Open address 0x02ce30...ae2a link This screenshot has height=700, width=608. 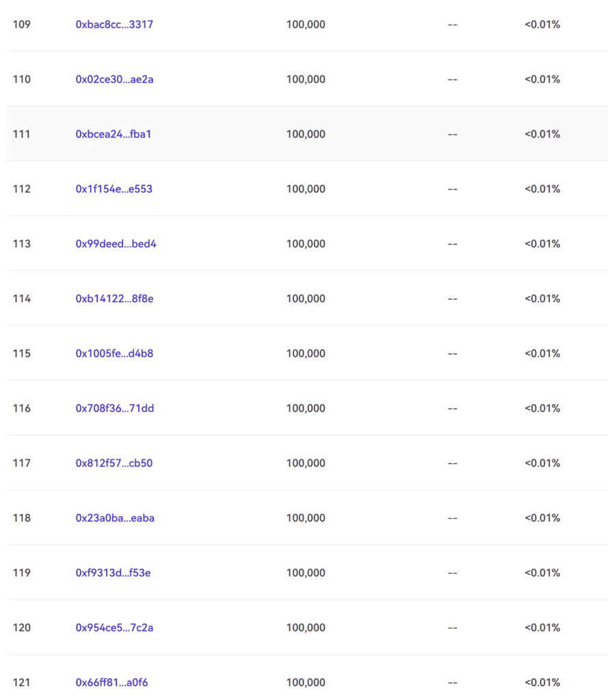tap(114, 79)
